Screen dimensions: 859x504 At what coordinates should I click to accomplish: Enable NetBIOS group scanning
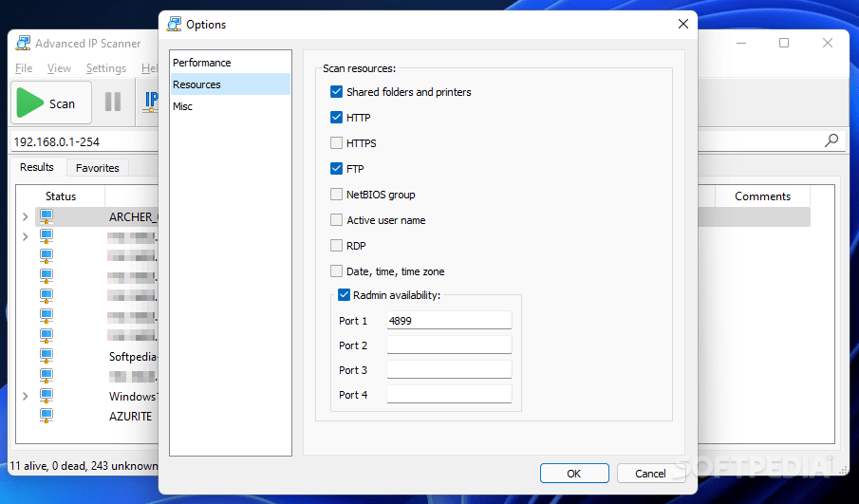(x=336, y=195)
